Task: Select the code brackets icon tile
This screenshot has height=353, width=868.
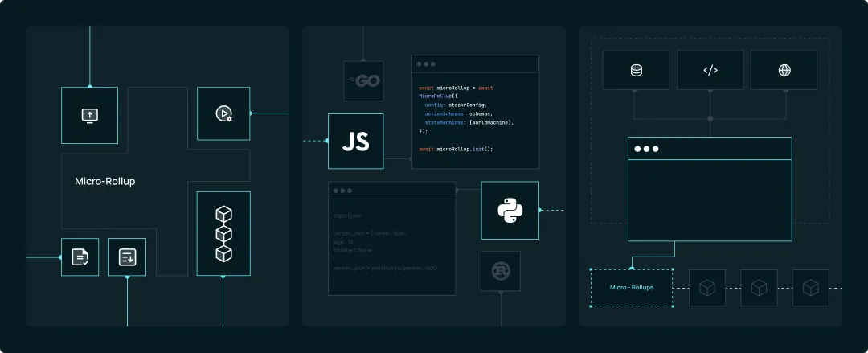Action: click(710, 71)
